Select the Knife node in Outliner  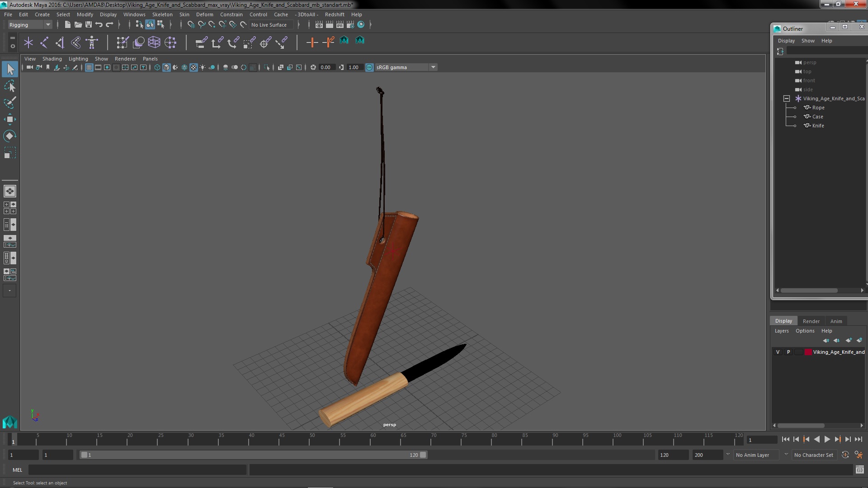[x=818, y=126]
